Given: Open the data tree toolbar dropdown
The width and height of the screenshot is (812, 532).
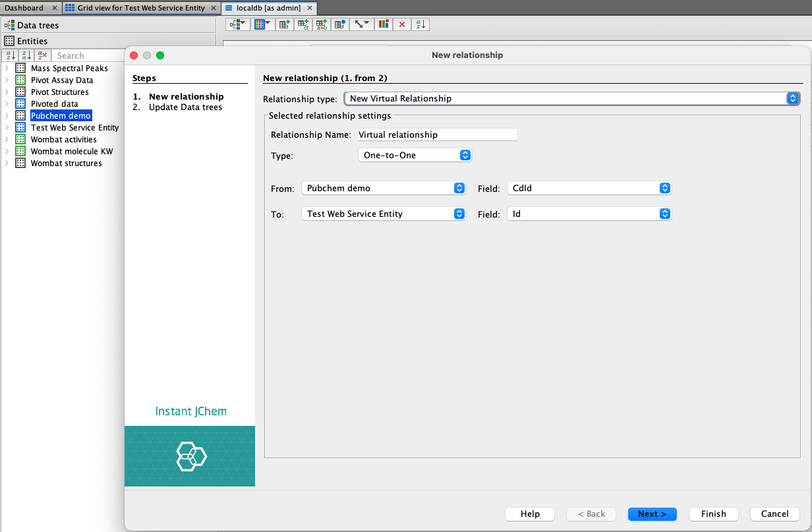Looking at the screenshot, I should click(237, 24).
